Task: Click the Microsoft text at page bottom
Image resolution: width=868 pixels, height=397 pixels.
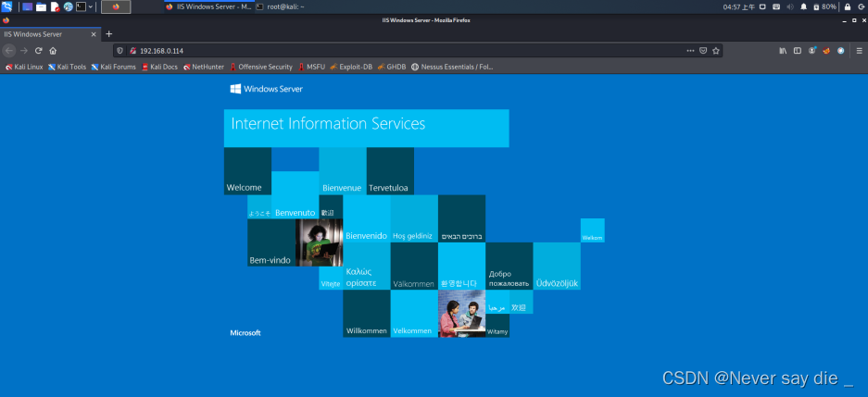Action: (245, 333)
